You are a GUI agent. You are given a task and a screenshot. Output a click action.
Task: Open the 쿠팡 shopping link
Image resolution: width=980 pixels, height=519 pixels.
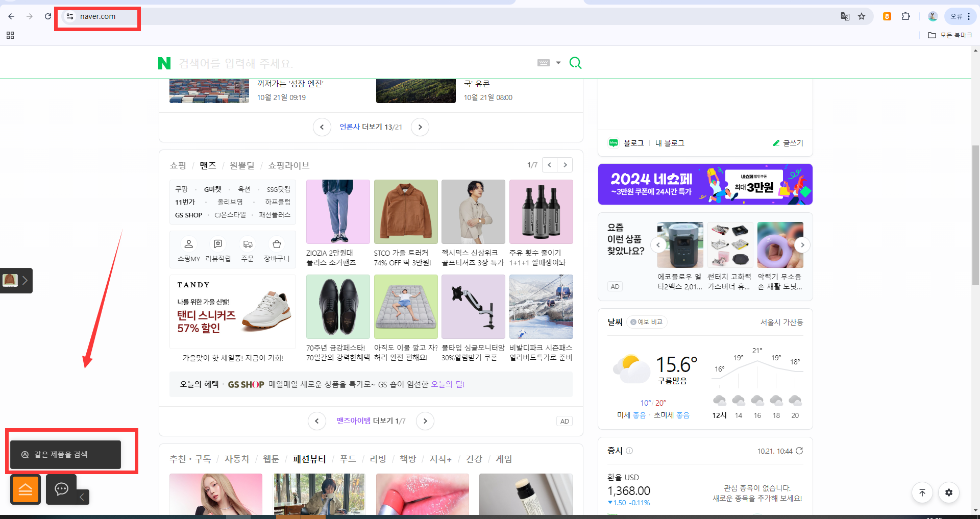click(x=182, y=189)
